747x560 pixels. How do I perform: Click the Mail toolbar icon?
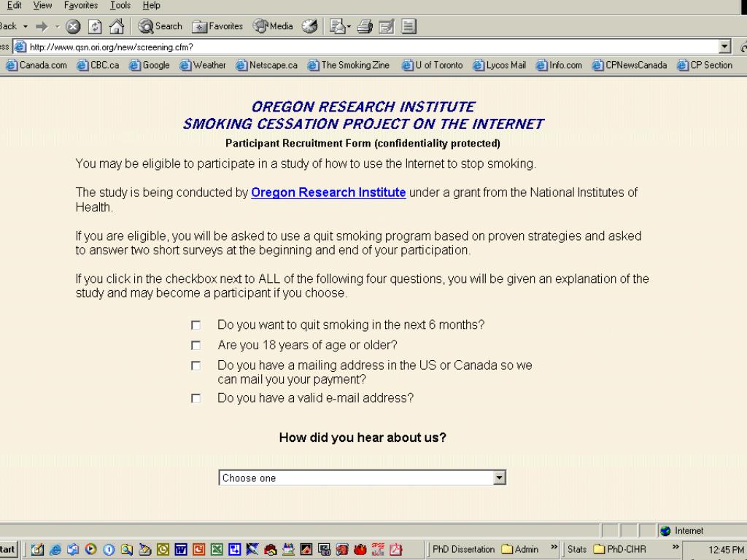click(x=337, y=26)
